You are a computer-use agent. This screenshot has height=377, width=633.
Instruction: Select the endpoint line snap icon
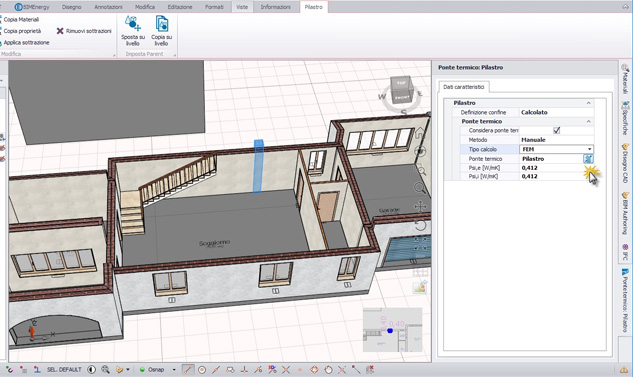pyautogui.click(x=188, y=369)
